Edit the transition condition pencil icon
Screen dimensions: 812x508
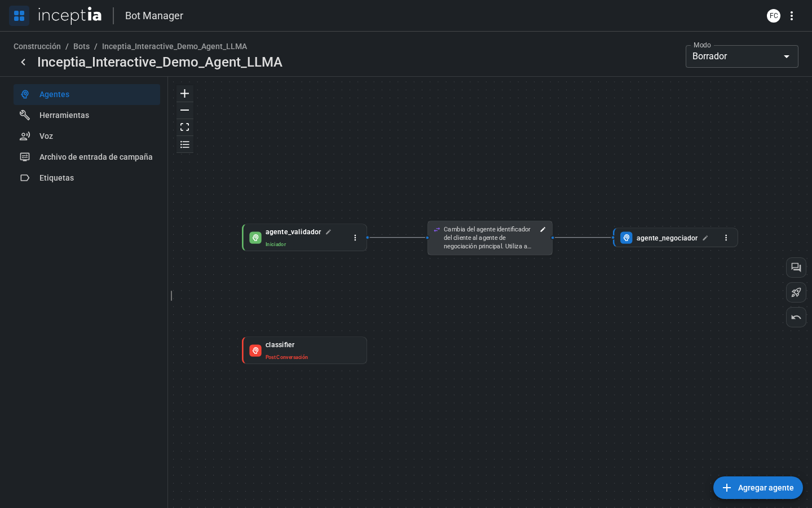pos(543,230)
